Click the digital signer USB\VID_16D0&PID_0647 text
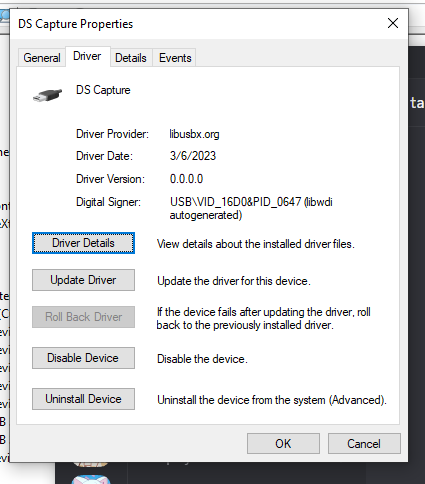Image resolution: width=425 pixels, height=484 pixels. pyautogui.click(x=251, y=208)
